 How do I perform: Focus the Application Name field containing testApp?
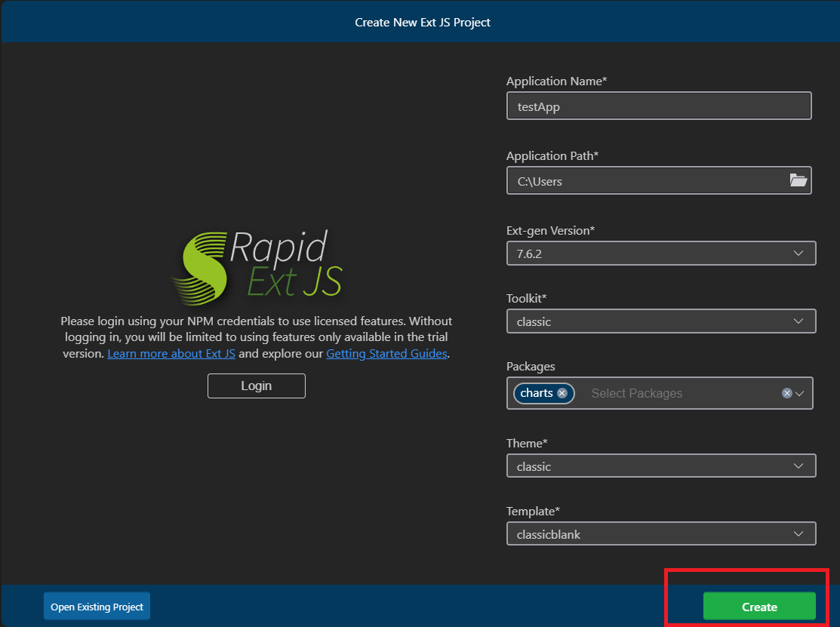pyautogui.click(x=658, y=106)
